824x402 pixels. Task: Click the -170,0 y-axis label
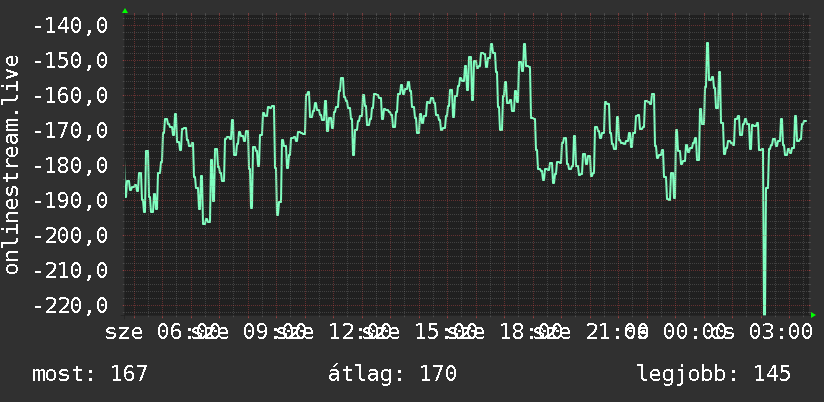click(x=70, y=130)
